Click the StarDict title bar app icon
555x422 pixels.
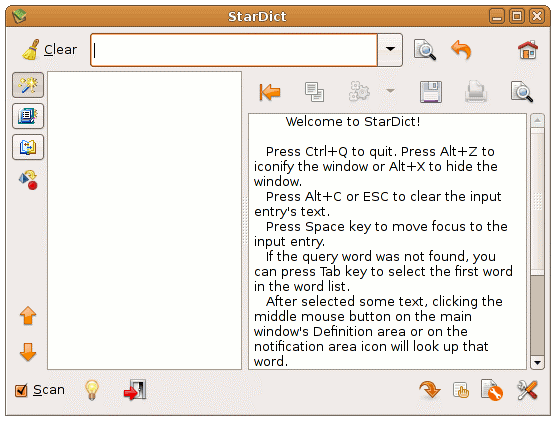(x=19, y=16)
